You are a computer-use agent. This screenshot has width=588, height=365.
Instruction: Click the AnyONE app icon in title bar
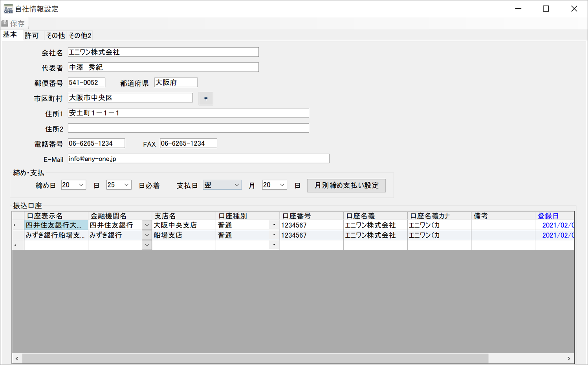pyautogui.click(x=8, y=9)
